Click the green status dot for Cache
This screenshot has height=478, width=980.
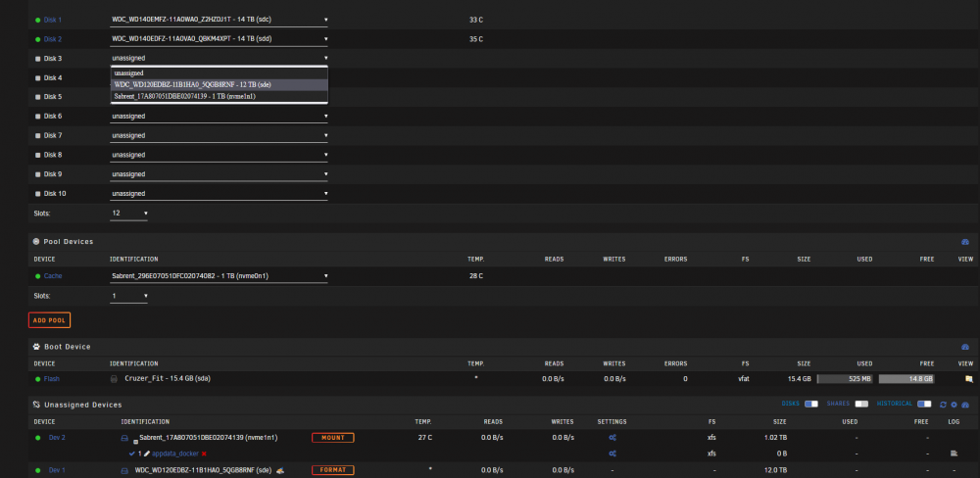click(x=37, y=275)
